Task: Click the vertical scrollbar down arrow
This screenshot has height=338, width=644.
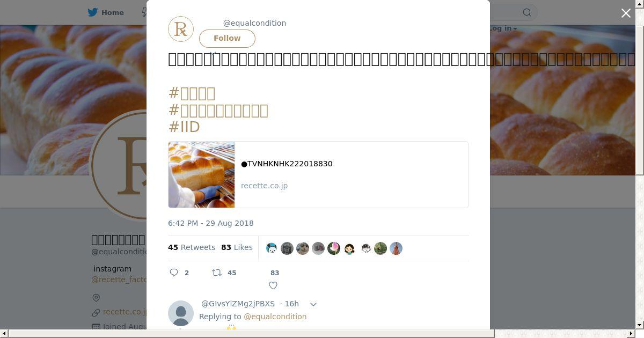Action: [x=640, y=325]
